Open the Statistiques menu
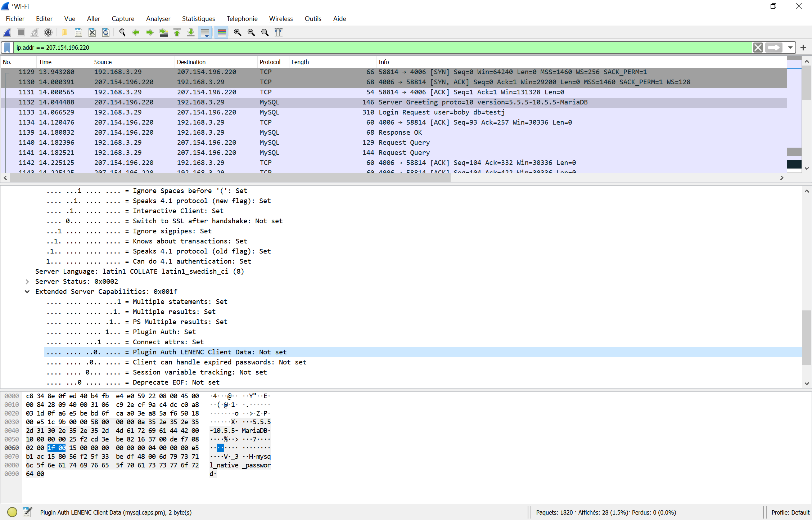Screen dimensions: 812x520 click(198, 19)
